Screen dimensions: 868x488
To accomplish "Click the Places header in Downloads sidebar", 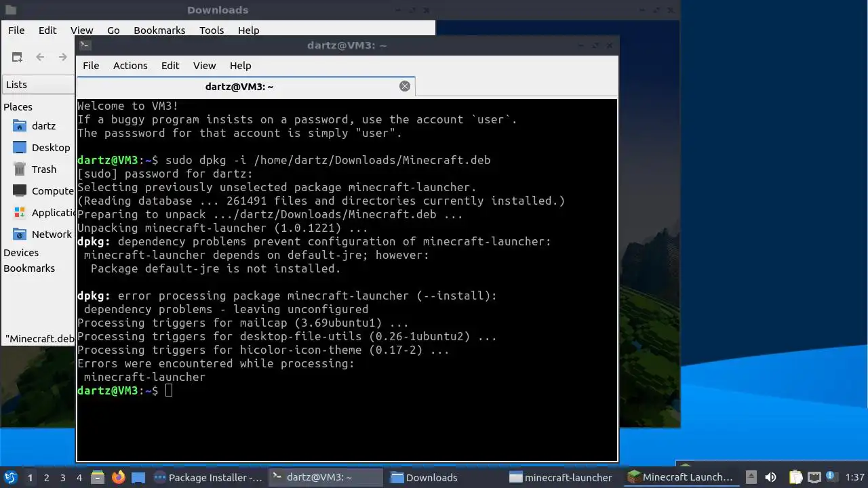I will coord(18,107).
